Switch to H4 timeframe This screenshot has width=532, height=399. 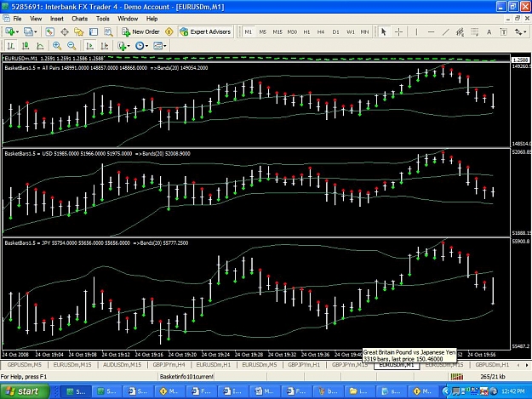(x=321, y=31)
